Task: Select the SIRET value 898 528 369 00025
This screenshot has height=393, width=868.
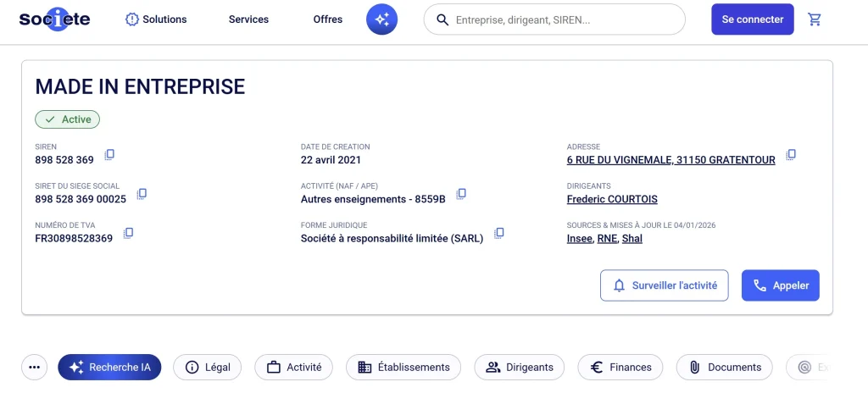Action: 81,199
